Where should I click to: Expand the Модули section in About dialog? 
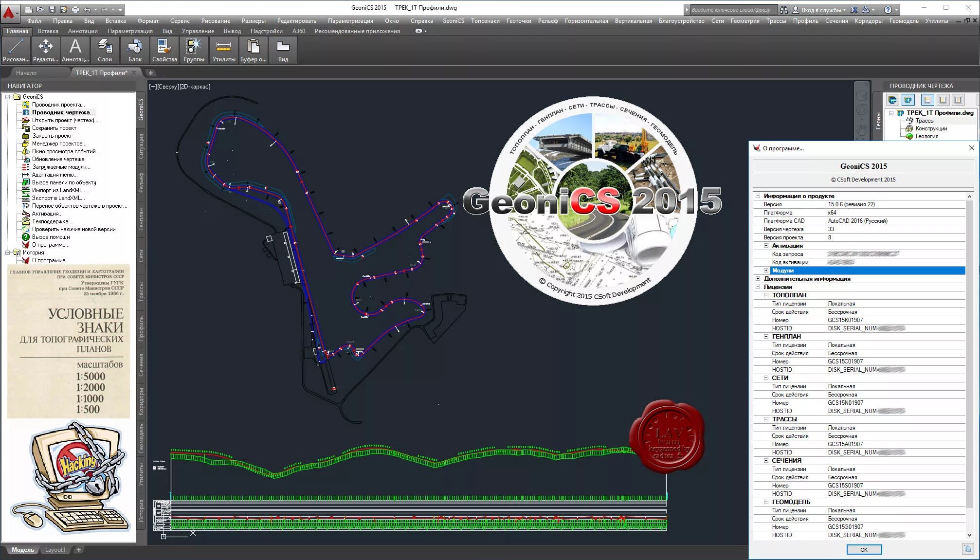(x=766, y=271)
